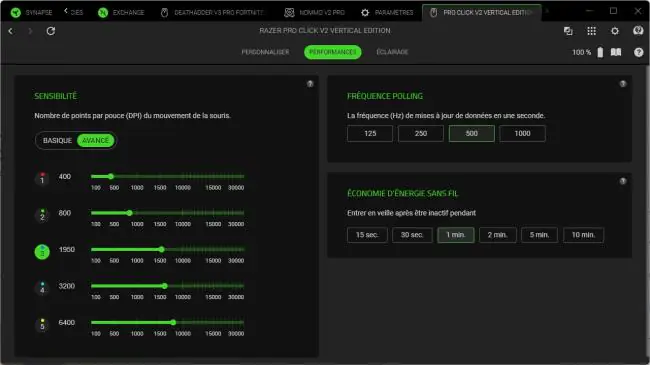
Task: Click the stage 3 DPI slider handle
Action: tap(161, 249)
